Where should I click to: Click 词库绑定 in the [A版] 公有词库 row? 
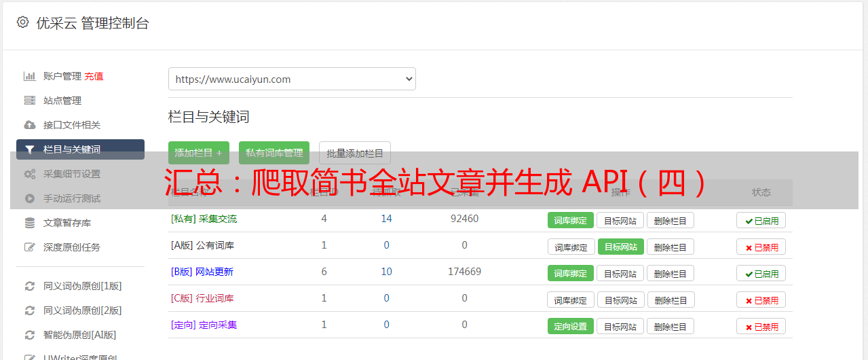click(x=571, y=247)
